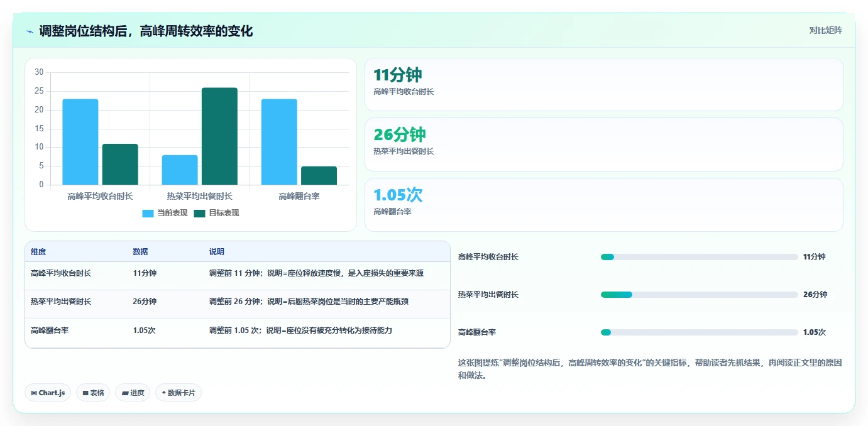
Task: Click the 1.05次 value beside progress bar
Action: 814,332
